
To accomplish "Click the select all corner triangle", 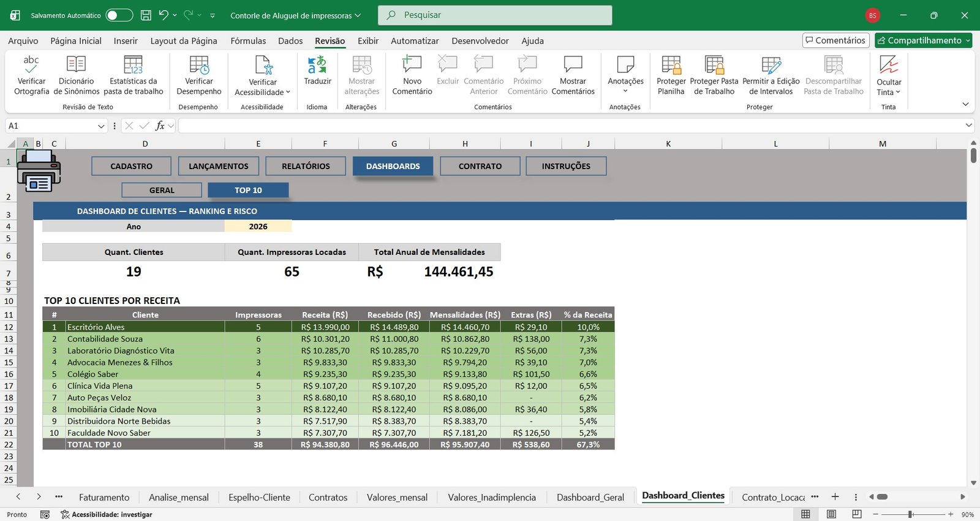I will (x=11, y=144).
